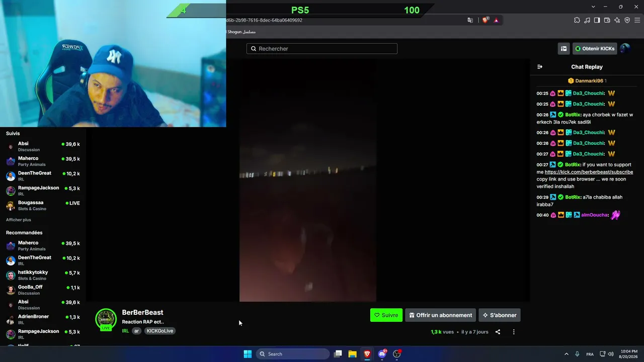Viewport: 644px width, 362px height.
Task: Open the Brave VPN shield icon
Action: click(627, 20)
